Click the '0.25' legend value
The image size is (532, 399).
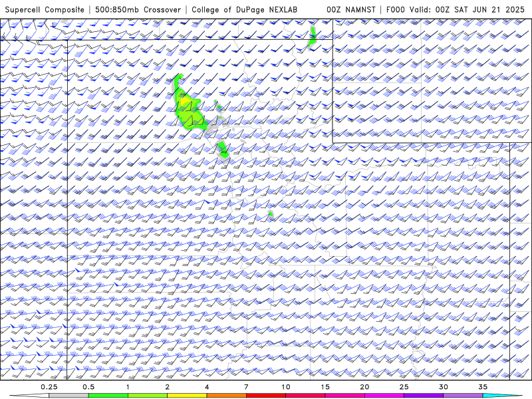pos(49,387)
